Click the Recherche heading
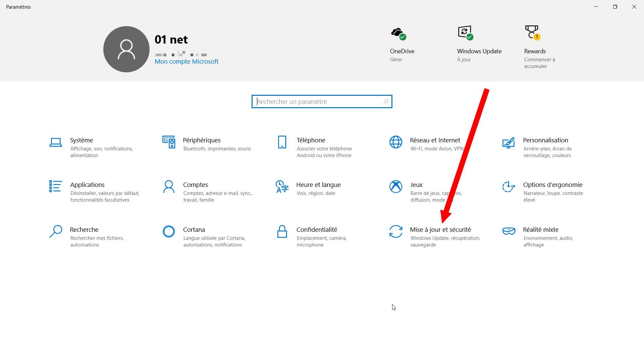The height and width of the screenshot is (345, 644). tap(84, 229)
